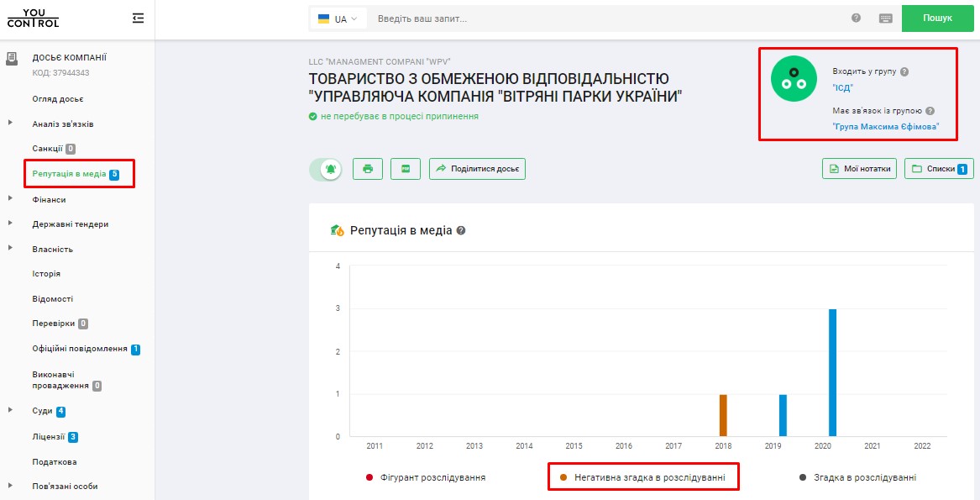Open the "Група Максима Єфімова" link
980x500 pixels.
pos(884,127)
